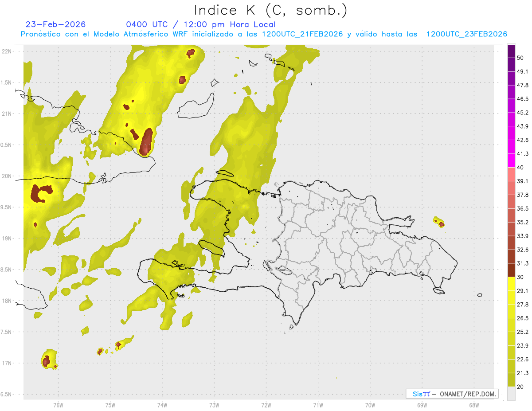
Task: Click the colorbar value '37.8'
Action: click(523, 195)
